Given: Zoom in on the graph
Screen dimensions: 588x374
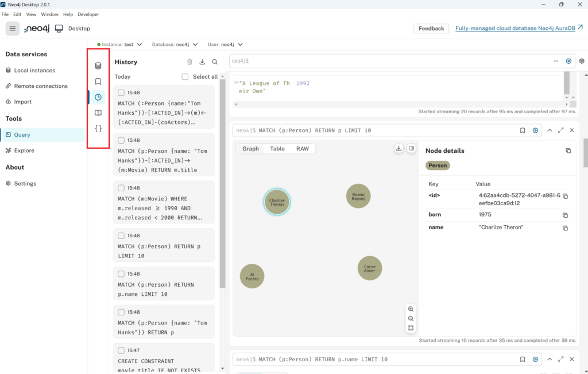Looking at the screenshot, I should (x=411, y=309).
